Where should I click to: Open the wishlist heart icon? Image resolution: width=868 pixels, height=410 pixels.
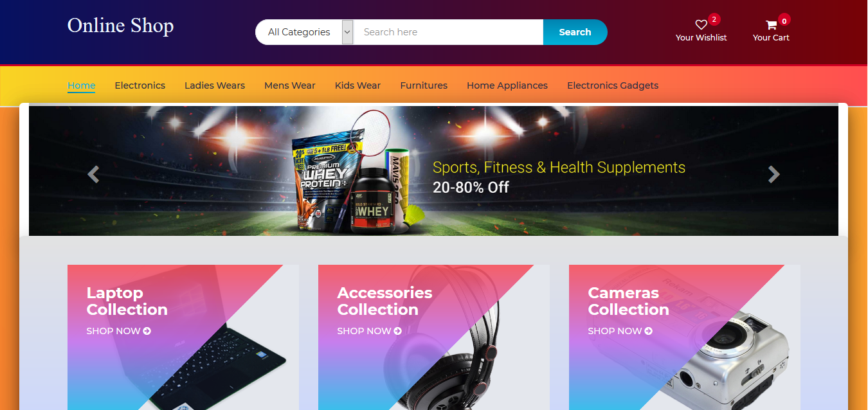click(x=701, y=25)
